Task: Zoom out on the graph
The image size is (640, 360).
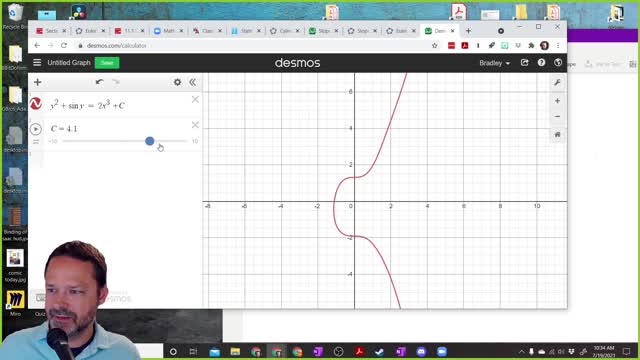Action: coord(557,116)
